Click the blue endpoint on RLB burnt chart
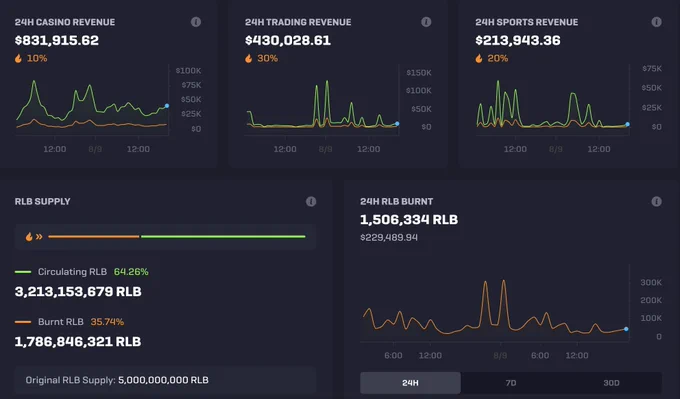This screenshot has width=680, height=399. pos(626,329)
